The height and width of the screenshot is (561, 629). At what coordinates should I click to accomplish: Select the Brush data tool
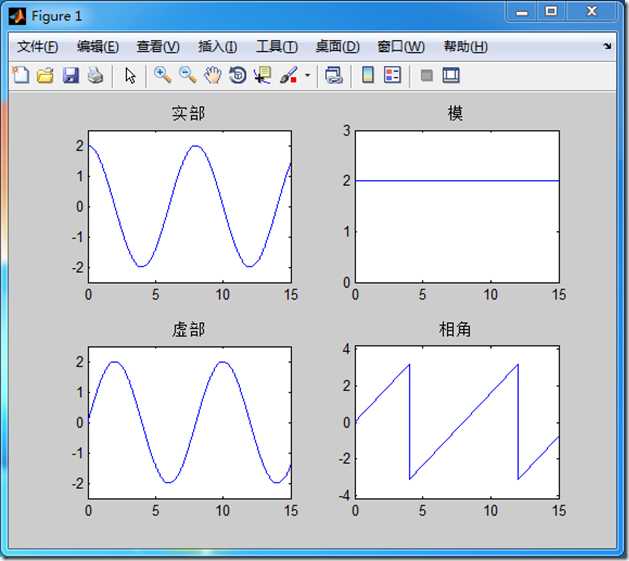tap(289, 75)
